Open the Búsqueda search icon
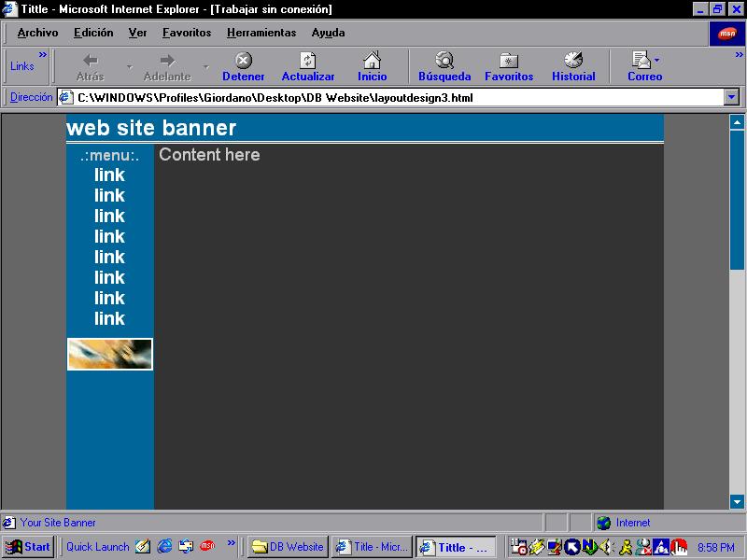The height and width of the screenshot is (560, 747). click(444, 61)
